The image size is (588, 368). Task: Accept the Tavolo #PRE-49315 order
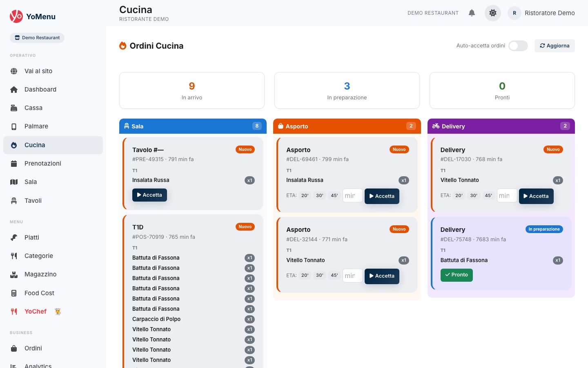point(149,195)
